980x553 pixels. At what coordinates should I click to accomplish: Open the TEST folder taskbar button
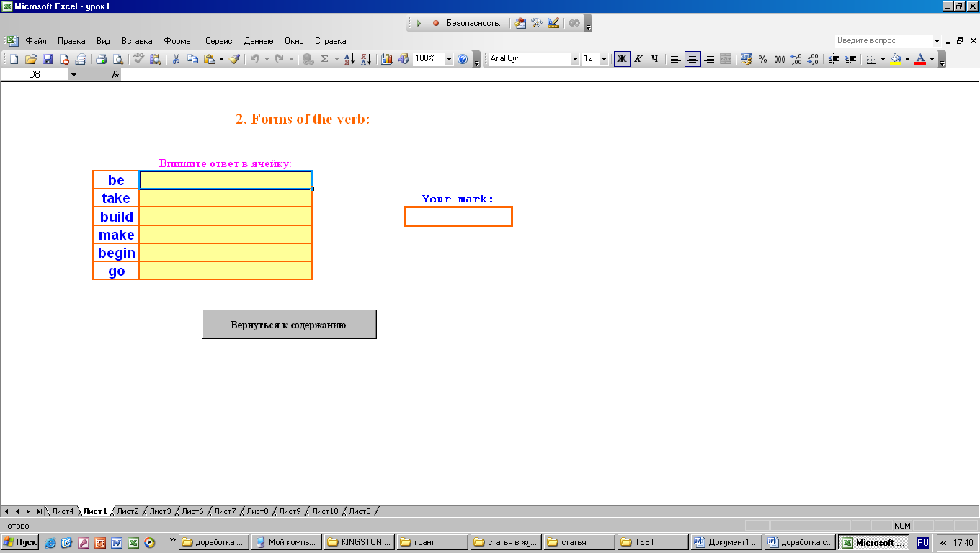pyautogui.click(x=653, y=542)
